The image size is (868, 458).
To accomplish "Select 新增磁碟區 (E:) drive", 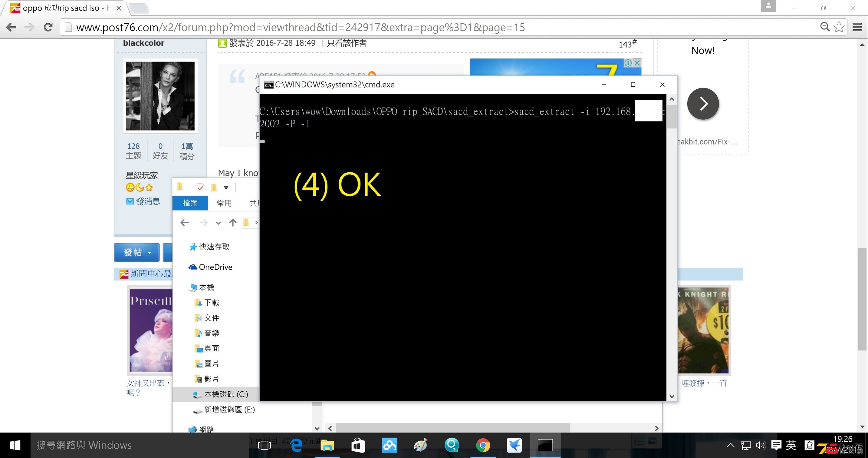I will (224, 410).
